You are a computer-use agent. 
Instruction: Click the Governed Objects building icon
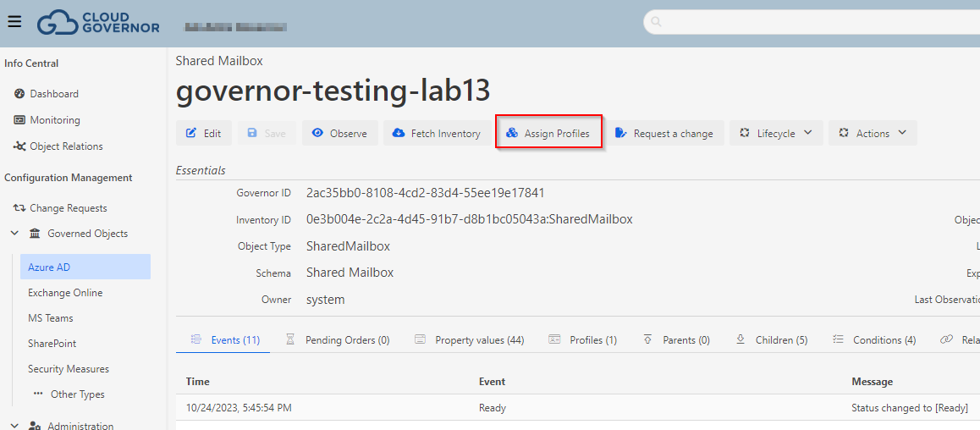click(35, 234)
